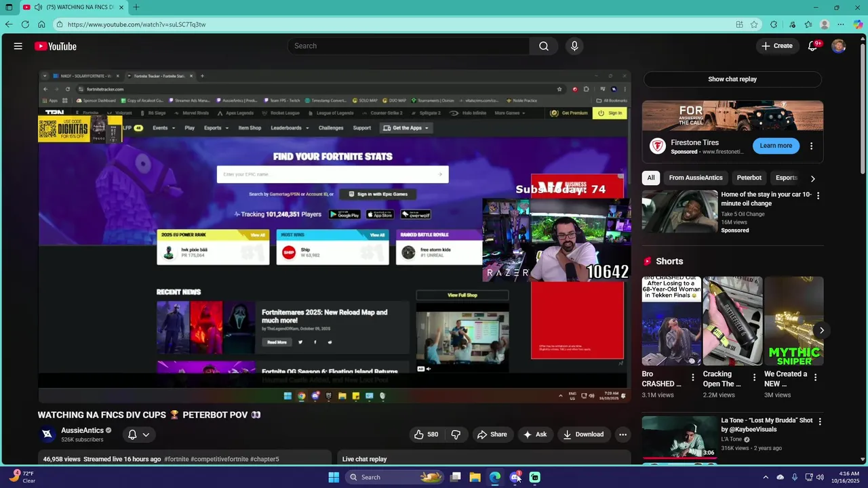Close the WATCHING NA FNCS tab
The height and width of the screenshot is (488, 868).
(x=121, y=7)
